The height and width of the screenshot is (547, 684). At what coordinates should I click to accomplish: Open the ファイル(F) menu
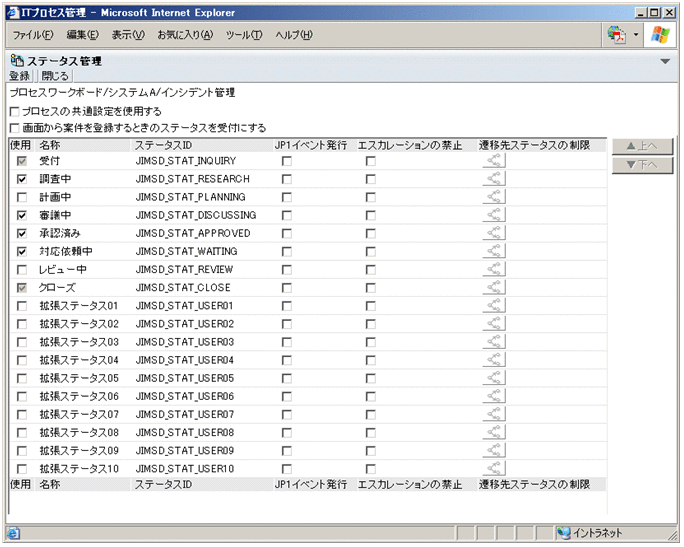33,35
